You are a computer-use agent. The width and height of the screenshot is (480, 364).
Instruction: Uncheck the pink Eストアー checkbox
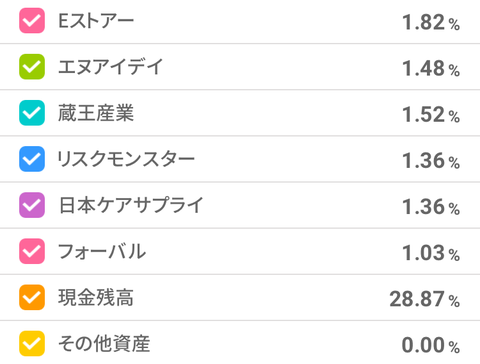point(32,21)
